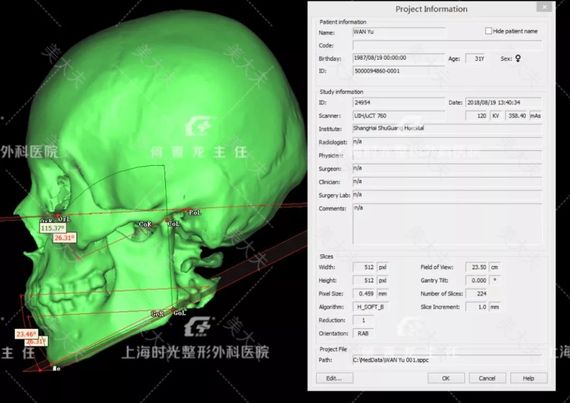The height and width of the screenshot is (403, 570).
Task: Click the Scanner field
Action: click(x=399, y=116)
